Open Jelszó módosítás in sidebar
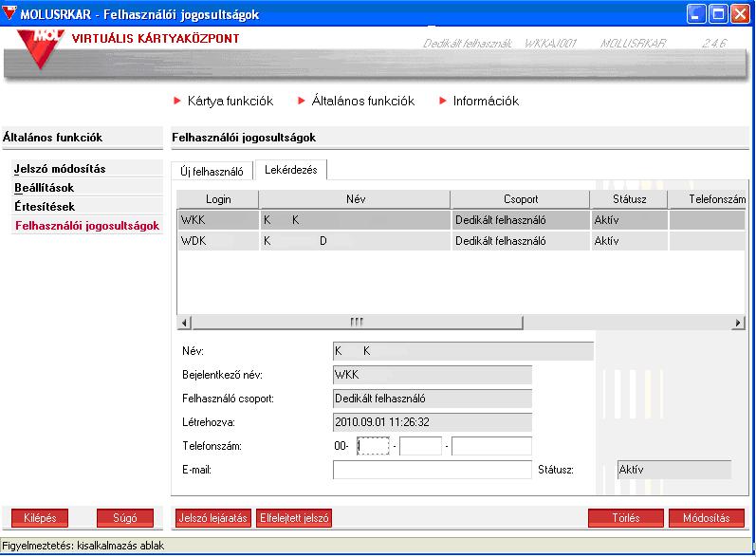 point(60,169)
